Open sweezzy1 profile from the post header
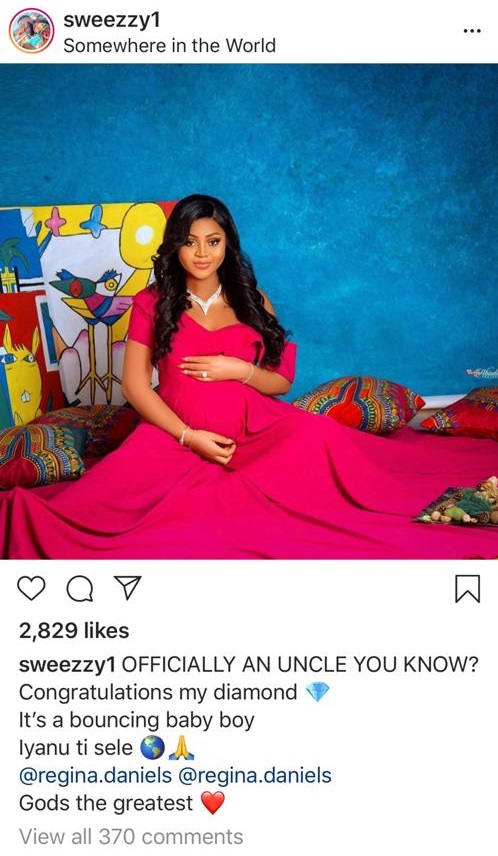The height and width of the screenshot is (856, 498). pos(111,20)
